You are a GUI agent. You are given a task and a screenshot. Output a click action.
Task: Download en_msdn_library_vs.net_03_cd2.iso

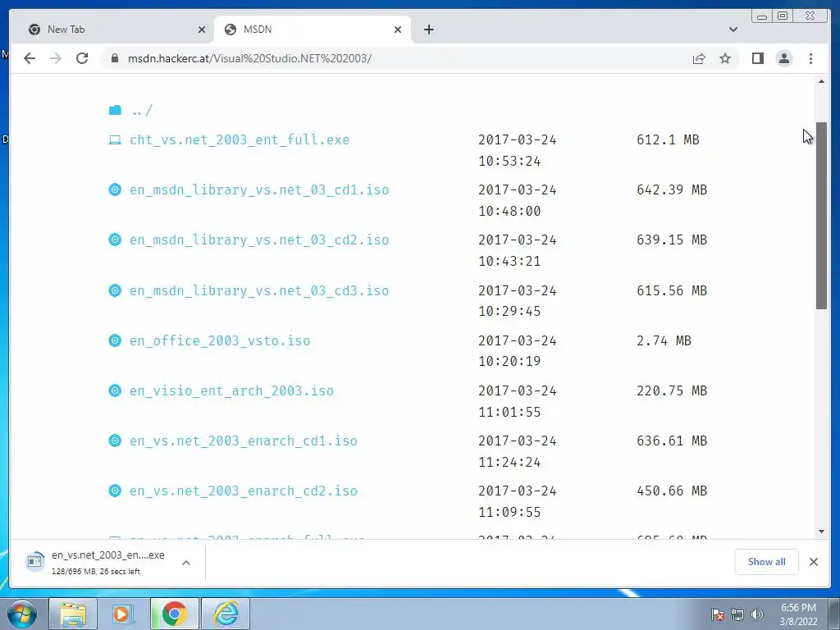coord(259,240)
